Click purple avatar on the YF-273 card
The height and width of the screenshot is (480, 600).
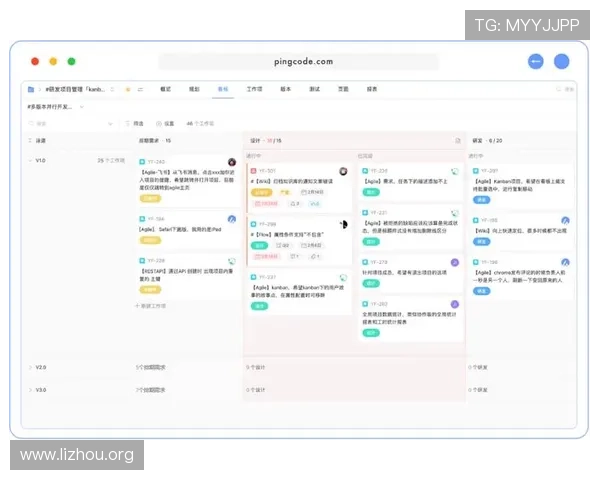[x=455, y=262]
